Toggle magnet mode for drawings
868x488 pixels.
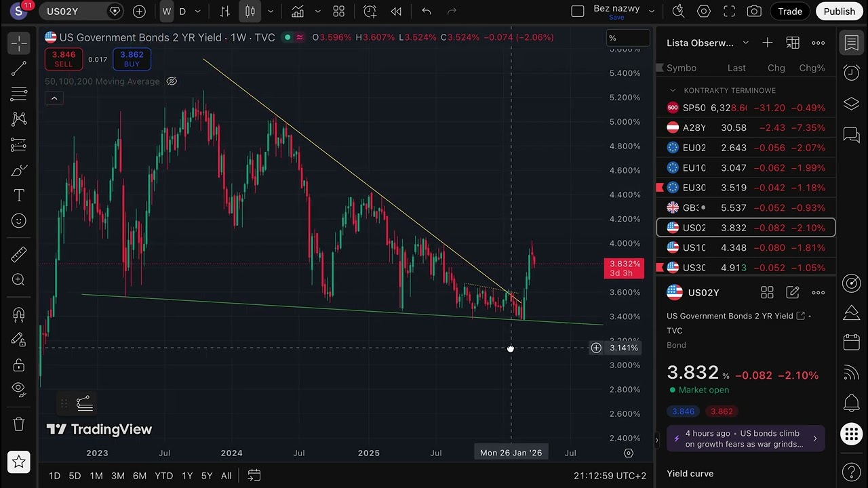[x=19, y=314]
